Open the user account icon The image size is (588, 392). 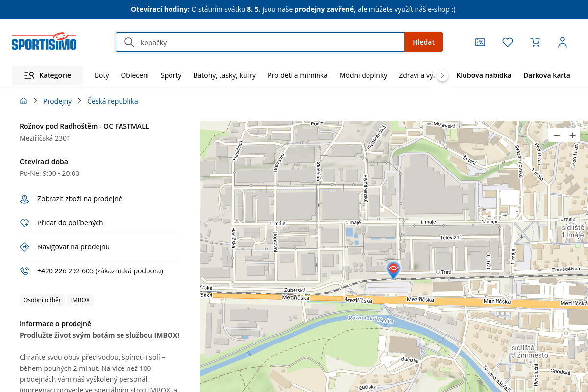click(x=563, y=42)
